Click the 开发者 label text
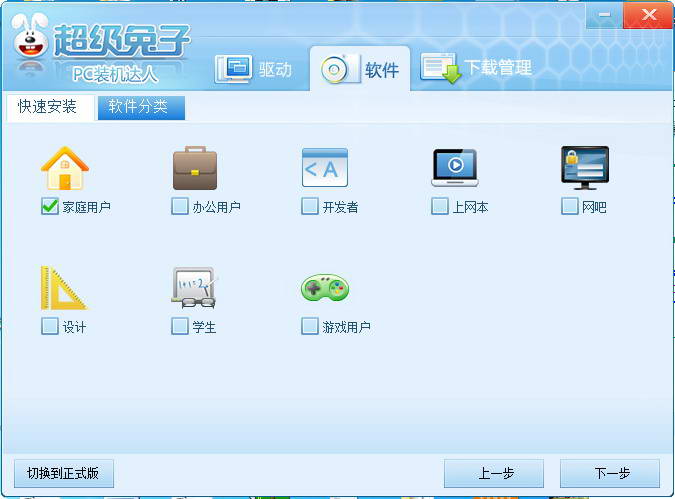 [x=341, y=207]
